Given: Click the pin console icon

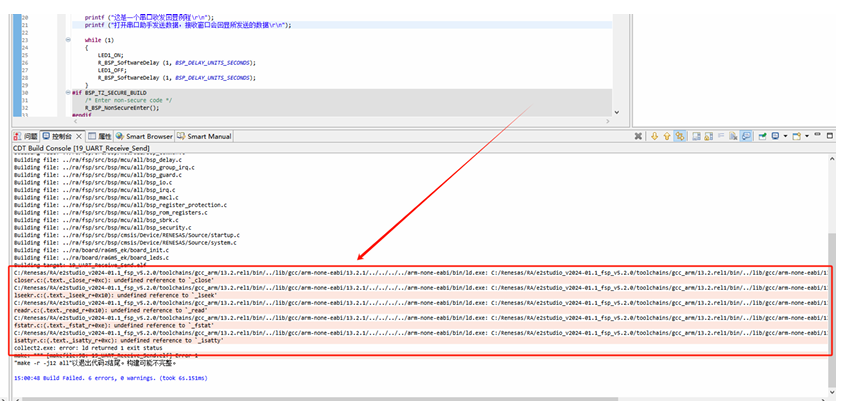Looking at the screenshot, I should coord(762,136).
